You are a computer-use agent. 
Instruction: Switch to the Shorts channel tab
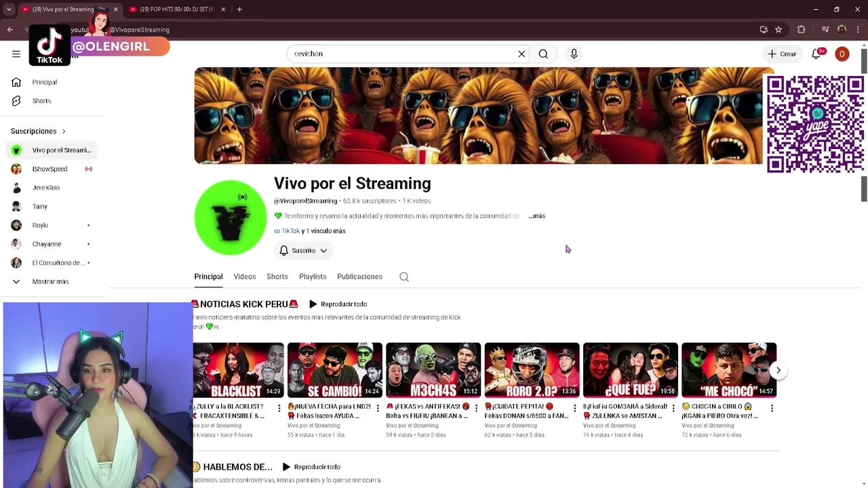277,277
